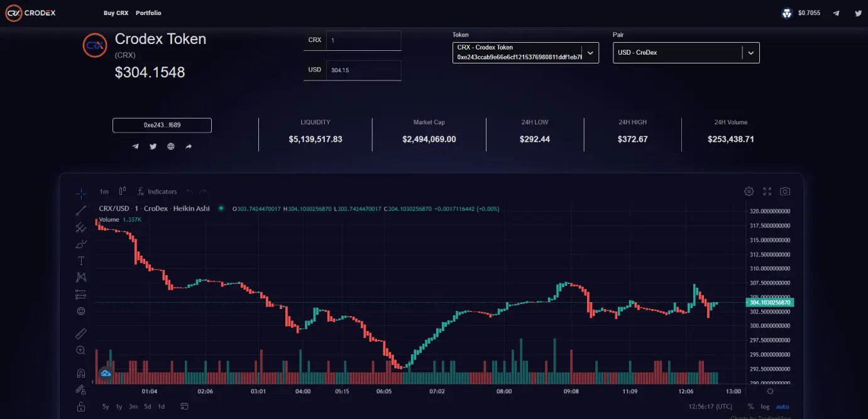The image size is (868, 419).
Task: Click the CRO token icon in header
Action: (786, 13)
